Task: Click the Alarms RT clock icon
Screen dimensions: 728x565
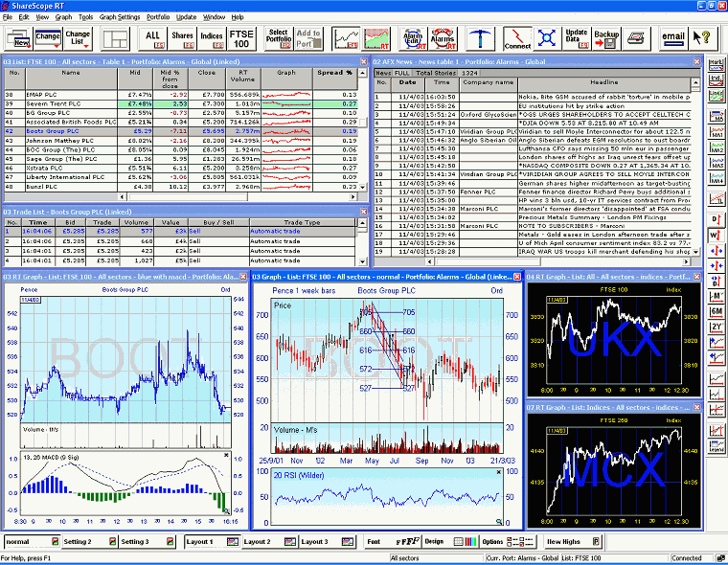Action: click(443, 38)
